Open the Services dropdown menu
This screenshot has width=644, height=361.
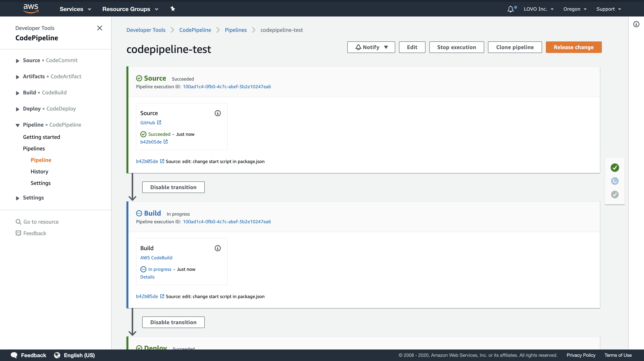[x=75, y=9]
